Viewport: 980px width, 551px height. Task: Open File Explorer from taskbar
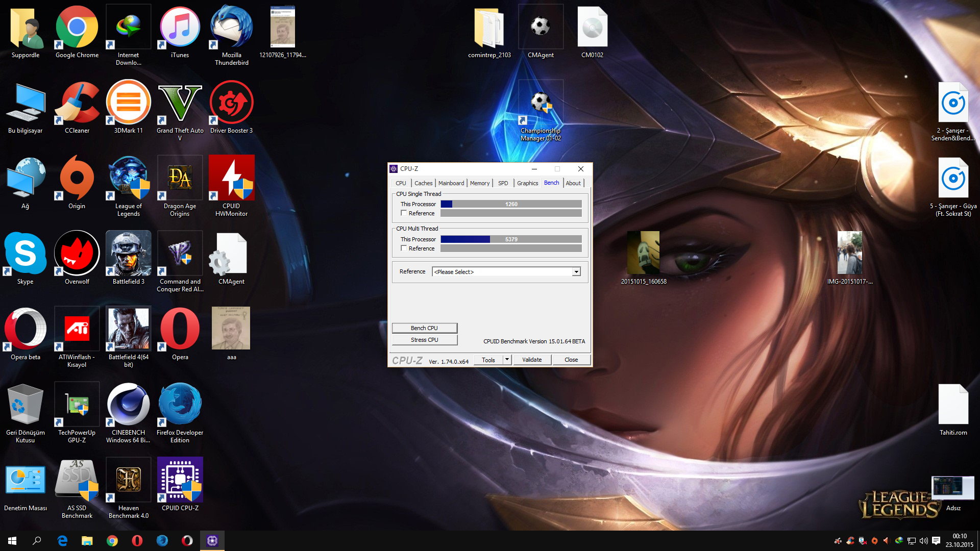[87, 541]
